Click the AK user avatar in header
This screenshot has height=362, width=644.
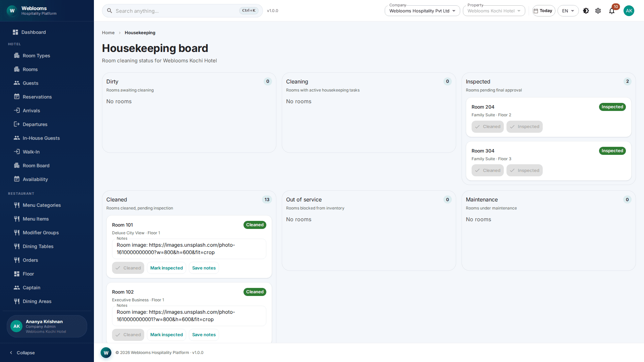click(x=629, y=11)
